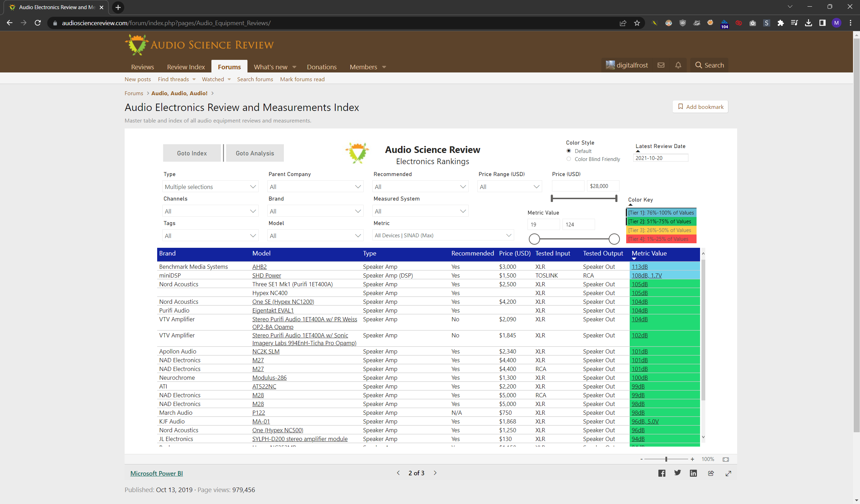860x504 pixels.
Task: Go to the previous report page arrow
Action: [x=398, y=473]
